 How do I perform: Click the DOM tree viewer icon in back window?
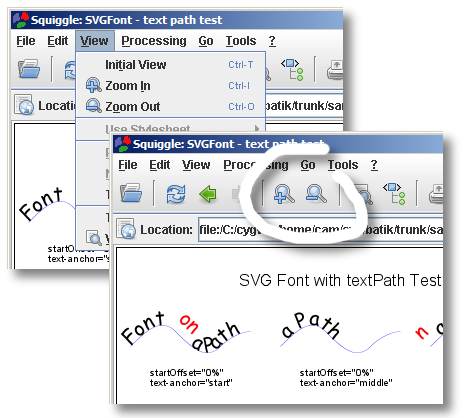(x=293, y=70)
